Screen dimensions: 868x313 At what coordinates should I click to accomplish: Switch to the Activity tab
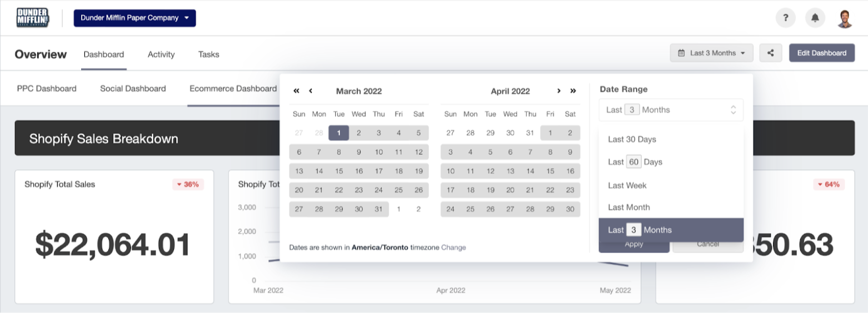(161, 54)
